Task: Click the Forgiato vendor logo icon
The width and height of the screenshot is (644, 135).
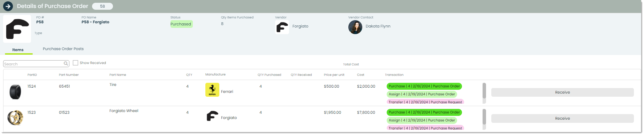Action: [282, 27]
